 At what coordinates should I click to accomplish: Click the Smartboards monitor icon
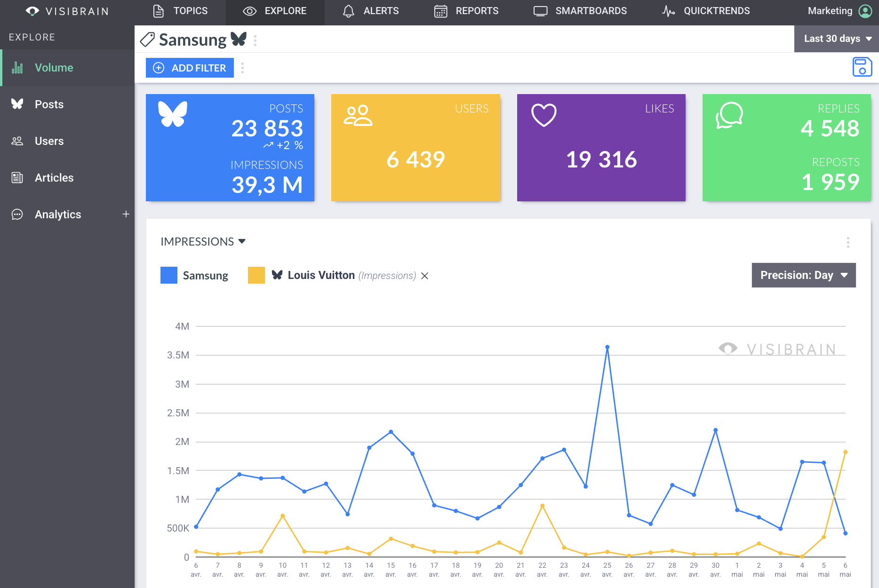point(540,11)
